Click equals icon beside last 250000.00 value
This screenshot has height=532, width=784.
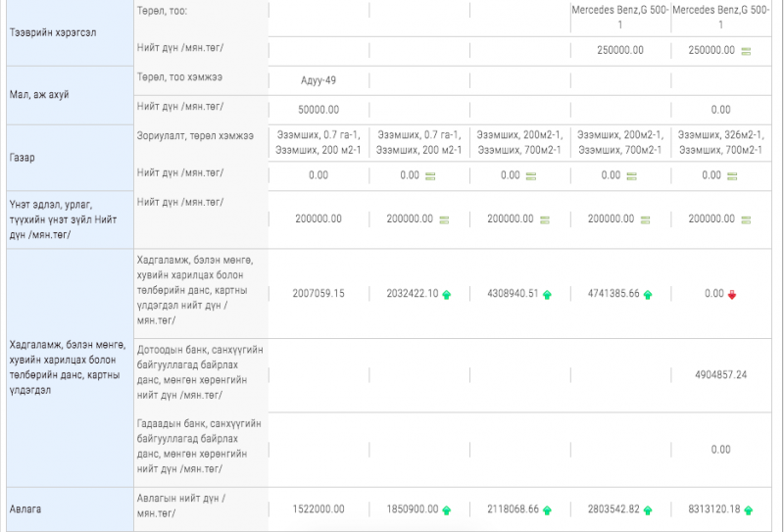click(746, 51)
